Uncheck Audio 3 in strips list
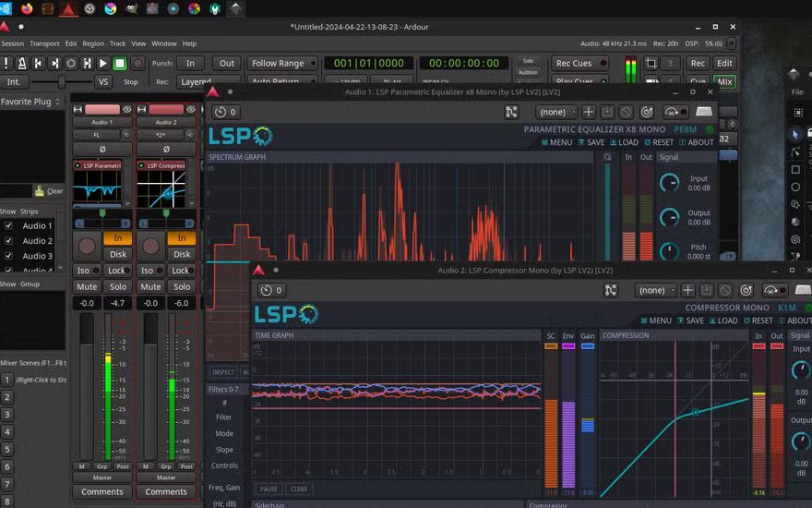 coord(8,256)
